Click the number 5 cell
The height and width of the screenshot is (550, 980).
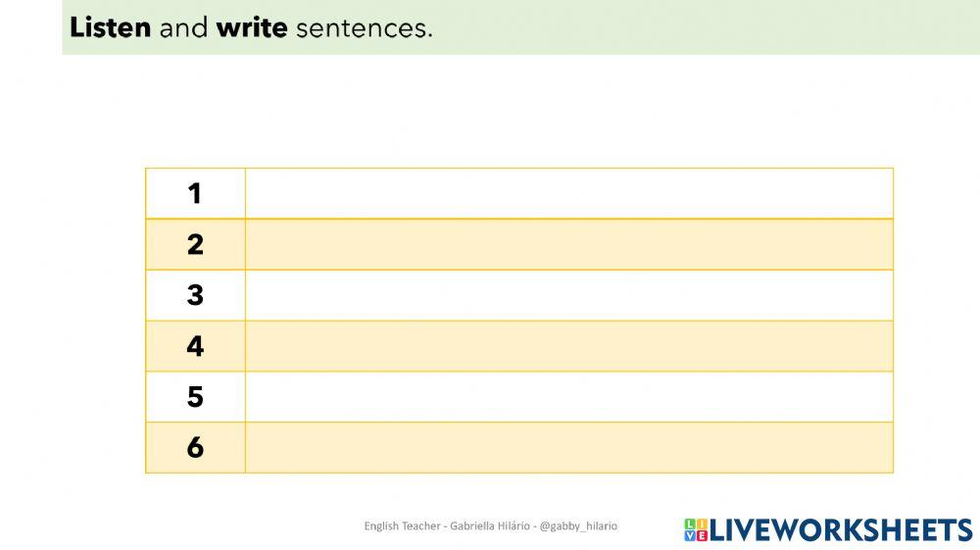[x=195, y=397]
